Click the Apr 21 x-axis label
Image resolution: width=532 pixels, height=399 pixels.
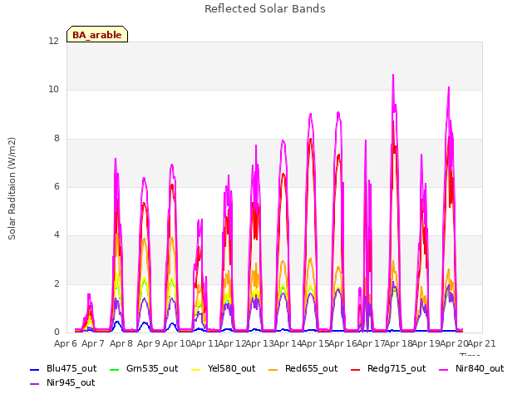482,343
